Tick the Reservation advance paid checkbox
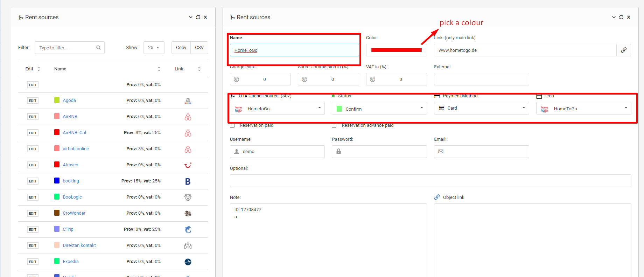 point(334,125)
